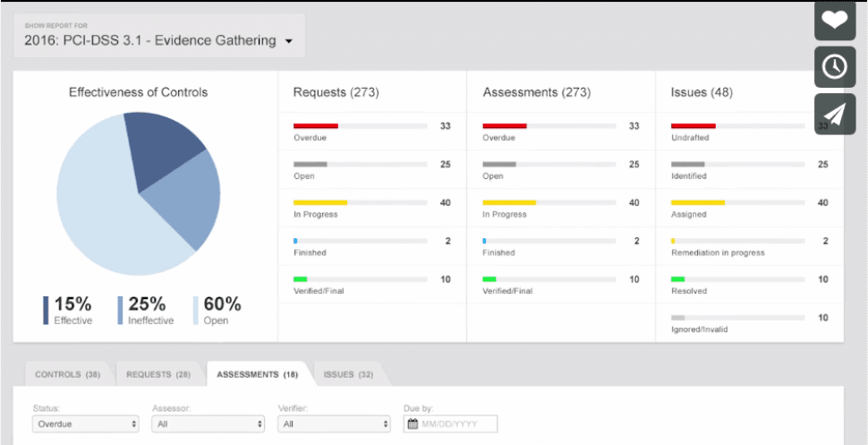Open the Show Report For dropdown
This screenshot has height=445, width=868.
pyautogui.click(x=159, y=36)
